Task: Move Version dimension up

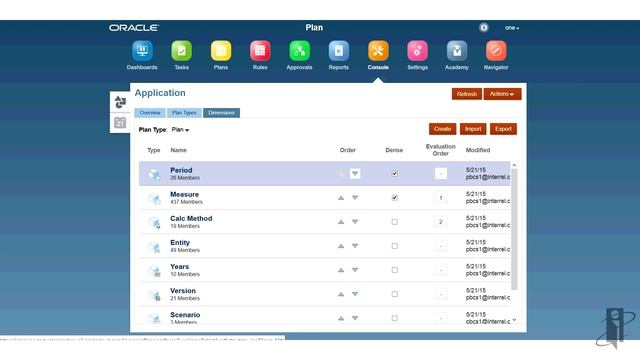Action: tap(341, 294)
